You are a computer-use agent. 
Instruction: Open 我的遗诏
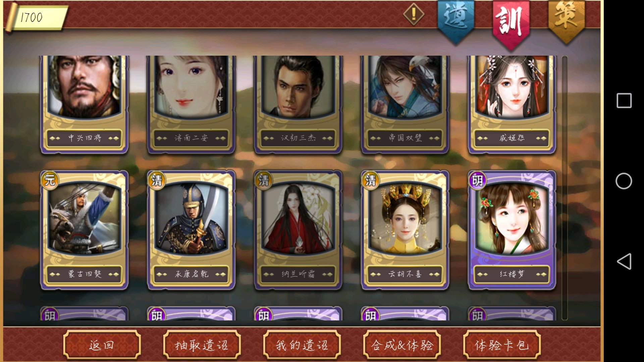(x=302, y=345)
